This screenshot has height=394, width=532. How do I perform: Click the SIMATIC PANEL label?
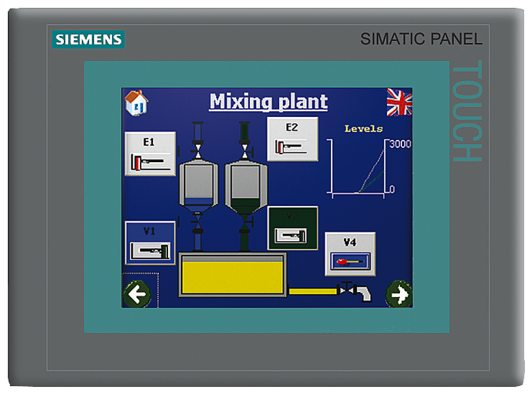pyautogui.click(x=421, y=39)
